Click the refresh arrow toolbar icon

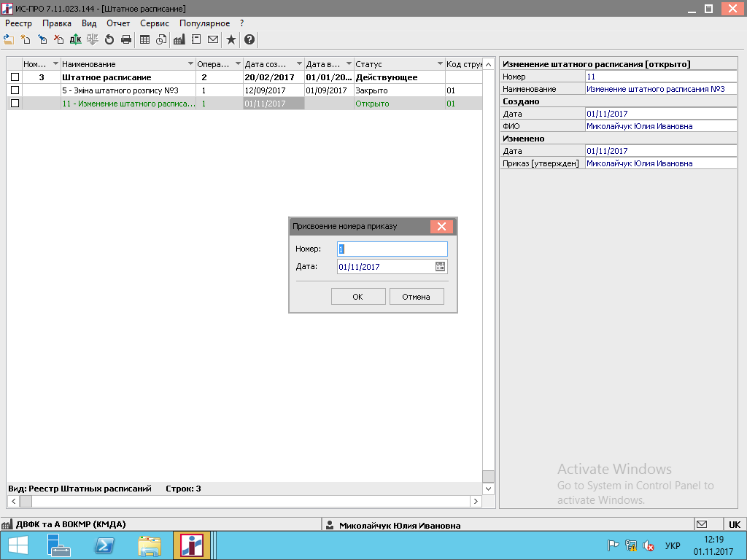(109, 39)
